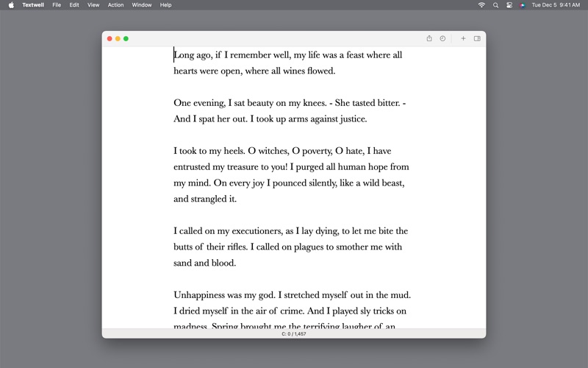Click on the word 'Unhappiness'
588x368 pixels.
coord(199,295)
